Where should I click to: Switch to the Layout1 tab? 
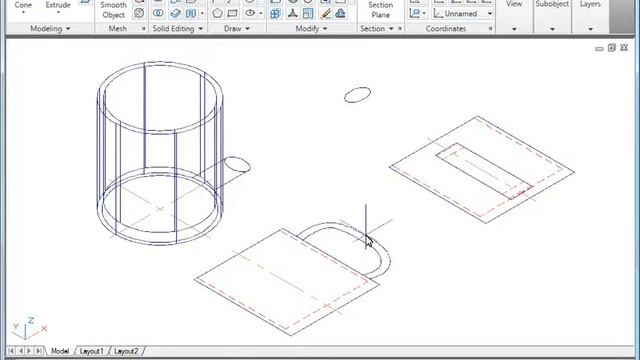pyautogui.click(x=91, y=351)
